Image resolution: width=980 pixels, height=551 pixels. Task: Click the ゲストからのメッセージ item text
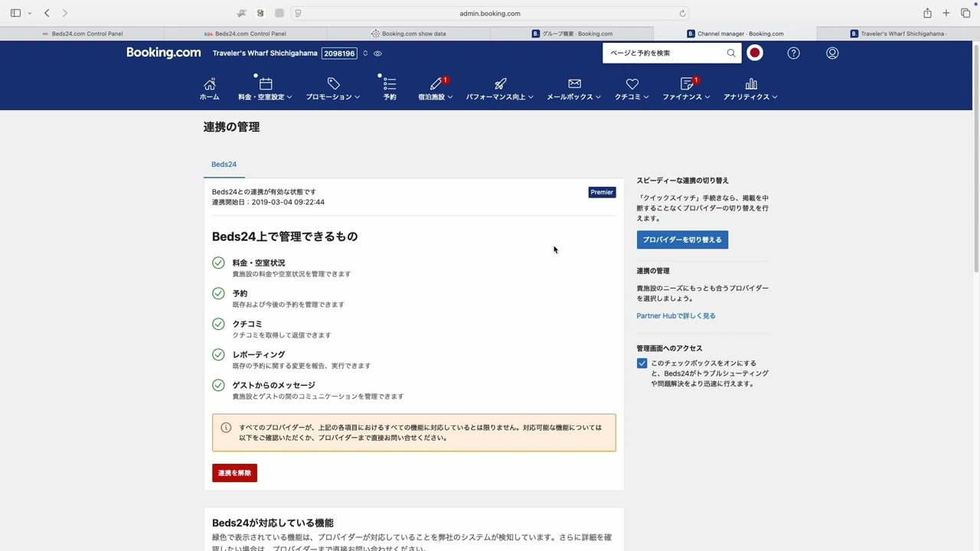[x=274, y=385]
